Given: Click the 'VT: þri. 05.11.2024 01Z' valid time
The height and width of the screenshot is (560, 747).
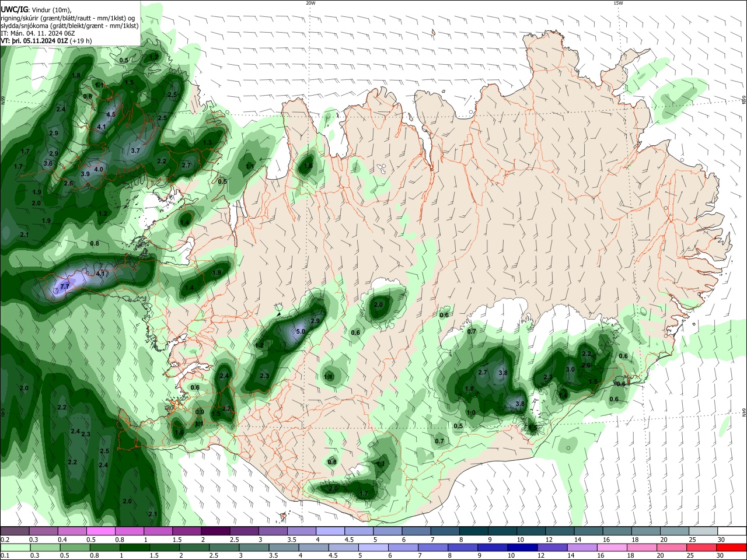Looking at the screenshot, I should click(34, 41).
